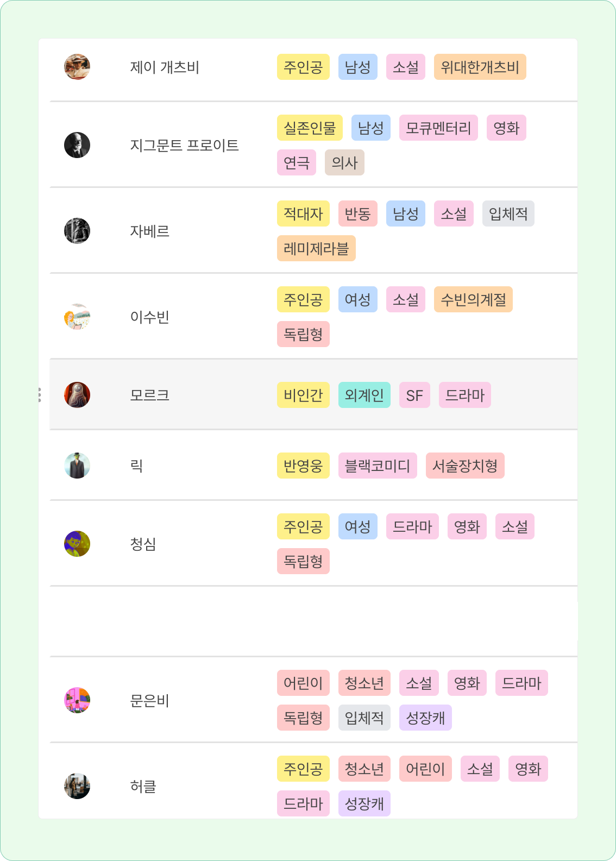
Task: Click 청심's purple and yellow avatar
Action: pyautogui.click(x=77, y=544)
